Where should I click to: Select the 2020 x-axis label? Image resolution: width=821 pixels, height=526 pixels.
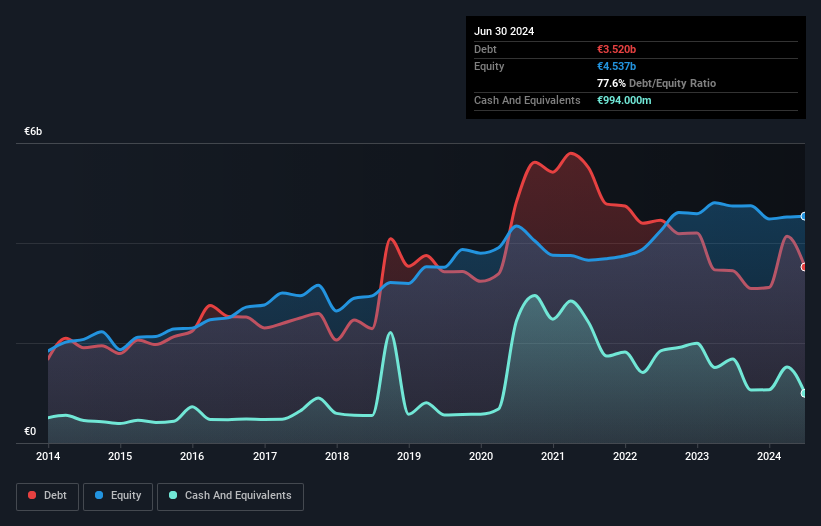(481, 456)
